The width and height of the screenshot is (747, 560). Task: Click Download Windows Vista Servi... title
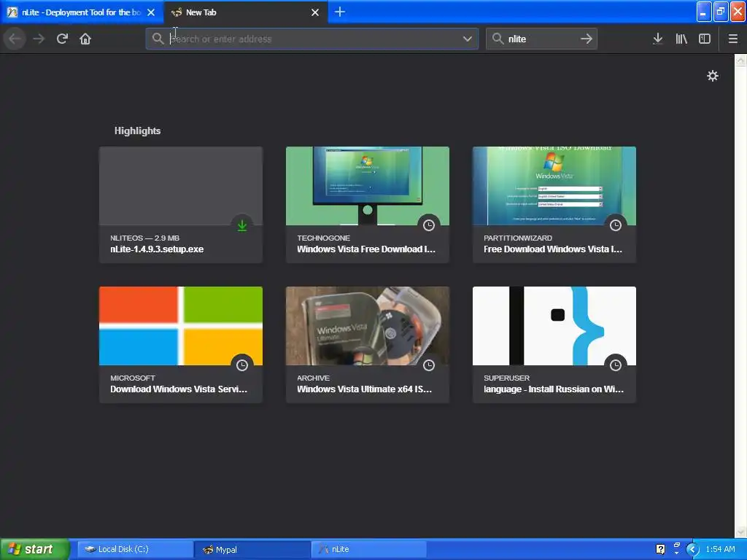click(179, 389)
